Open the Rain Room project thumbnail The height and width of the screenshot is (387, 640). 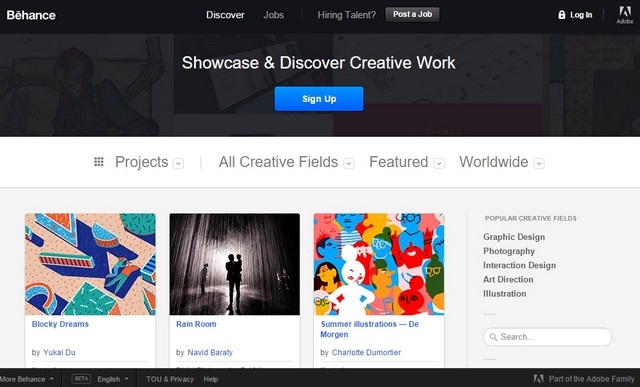235,264
